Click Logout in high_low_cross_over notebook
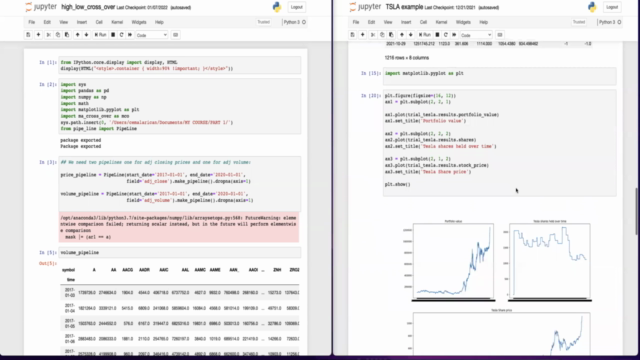Viewport: 640px width, 360px height. point(297,7)
